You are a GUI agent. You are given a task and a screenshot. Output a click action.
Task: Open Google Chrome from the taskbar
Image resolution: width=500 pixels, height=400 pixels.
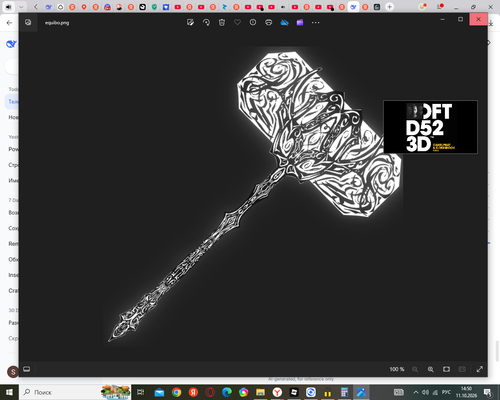(x=176, y=392)
